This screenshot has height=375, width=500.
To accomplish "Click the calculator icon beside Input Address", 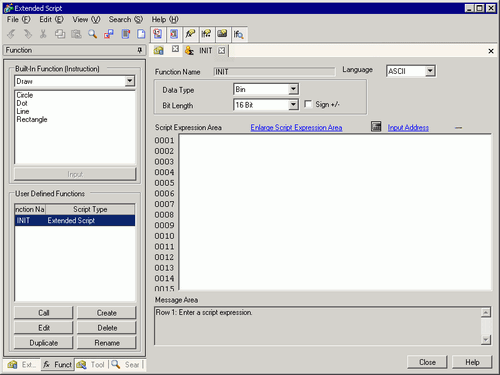I will tap(376, 127).
